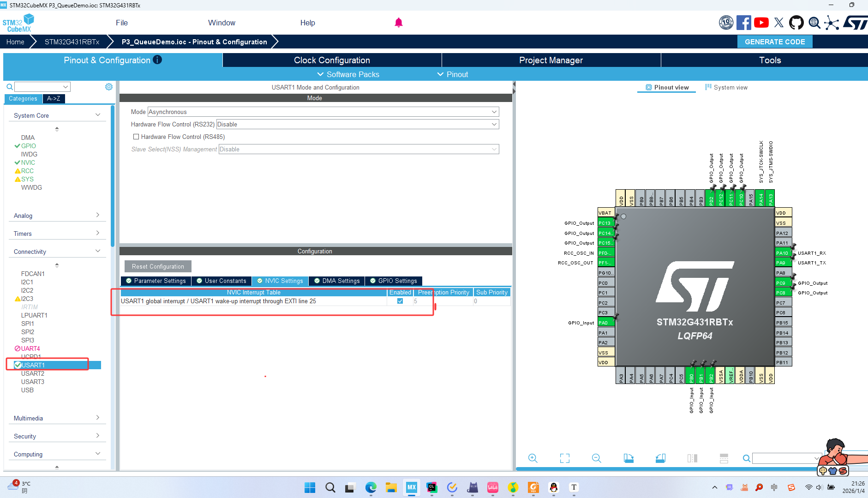The height and width of the screenshot is (498, 868).
Task: Zoom in on the pinout view
Action: (533, 458)
